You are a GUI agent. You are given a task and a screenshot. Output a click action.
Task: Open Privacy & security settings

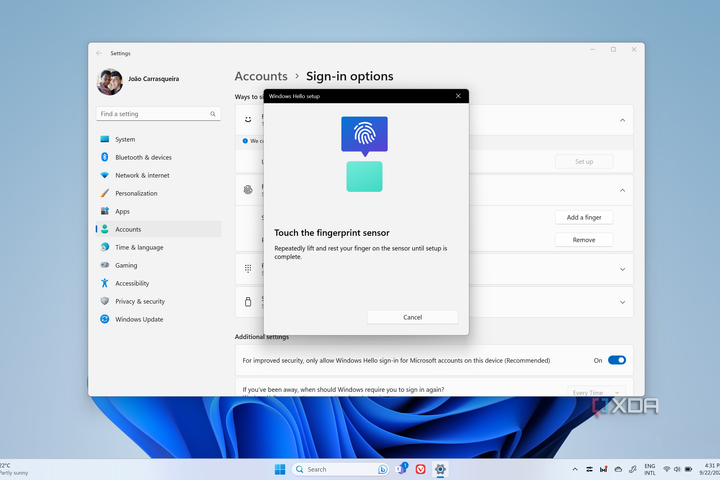158,301
